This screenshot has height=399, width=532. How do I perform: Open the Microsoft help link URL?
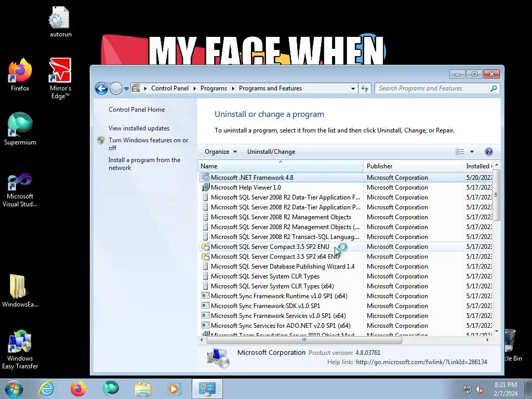click(421, 362)
